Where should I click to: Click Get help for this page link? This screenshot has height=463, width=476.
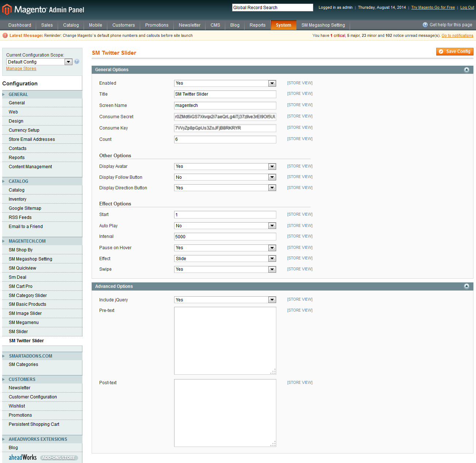[x=451, y=25]
